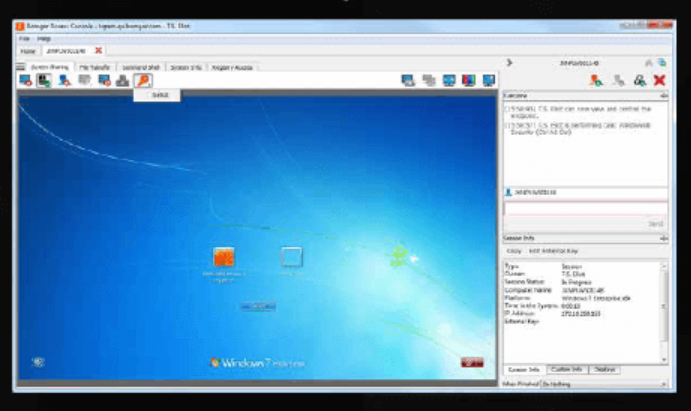Click the Computer Name value in Session Info
Screen dimensions: 691x411
click(x=583, y=290)
